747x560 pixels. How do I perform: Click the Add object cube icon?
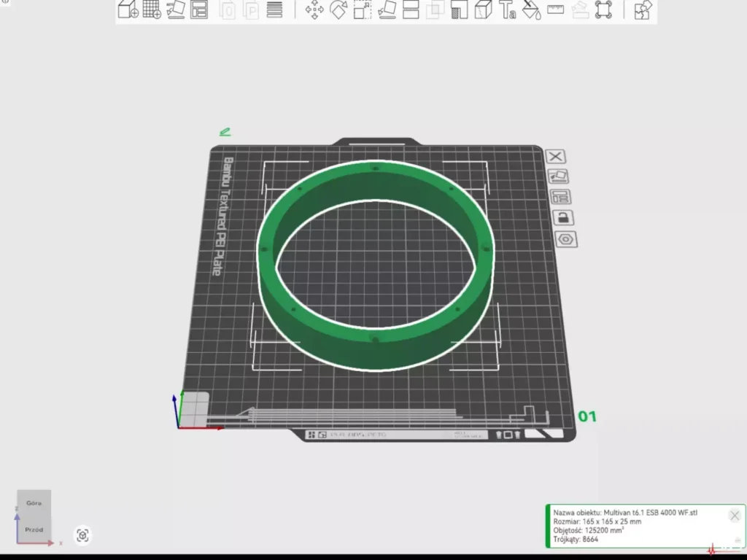pyautogui.click(x=128, y=9)
